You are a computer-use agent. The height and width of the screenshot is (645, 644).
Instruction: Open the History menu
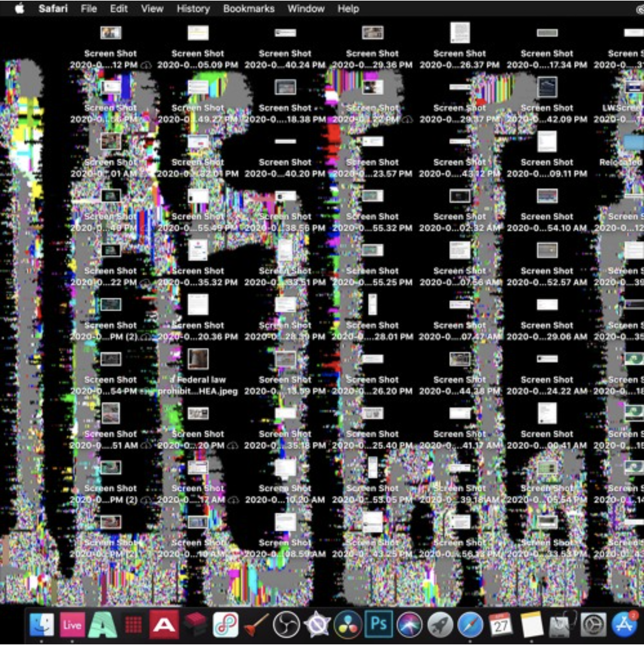pos(193,9)
